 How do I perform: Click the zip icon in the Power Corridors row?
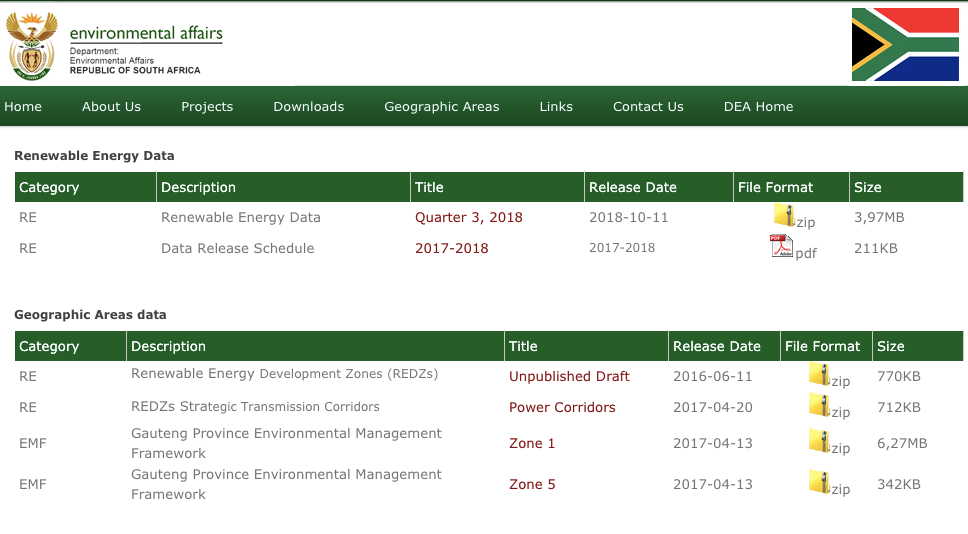(820, 405)
